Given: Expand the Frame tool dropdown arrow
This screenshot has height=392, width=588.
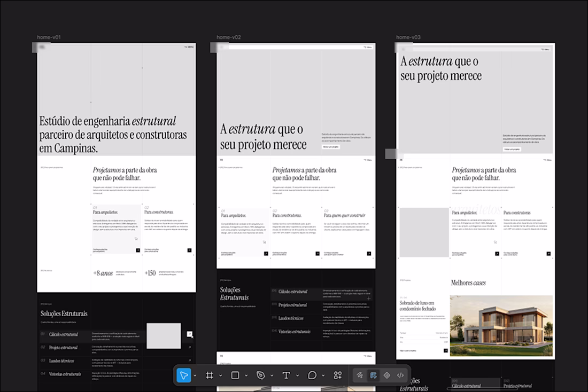Looking at the screenshot, I should tap(220, 375).
